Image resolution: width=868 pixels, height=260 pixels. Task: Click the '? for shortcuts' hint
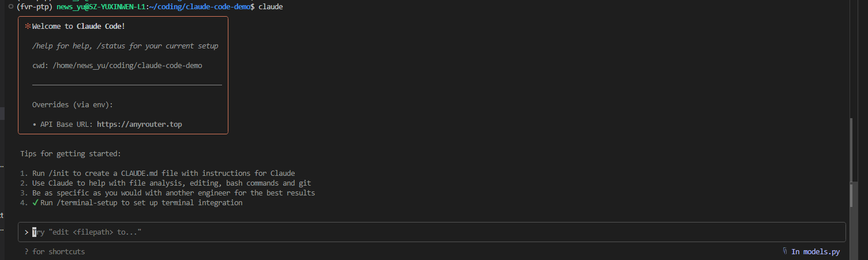coord(55,252)
